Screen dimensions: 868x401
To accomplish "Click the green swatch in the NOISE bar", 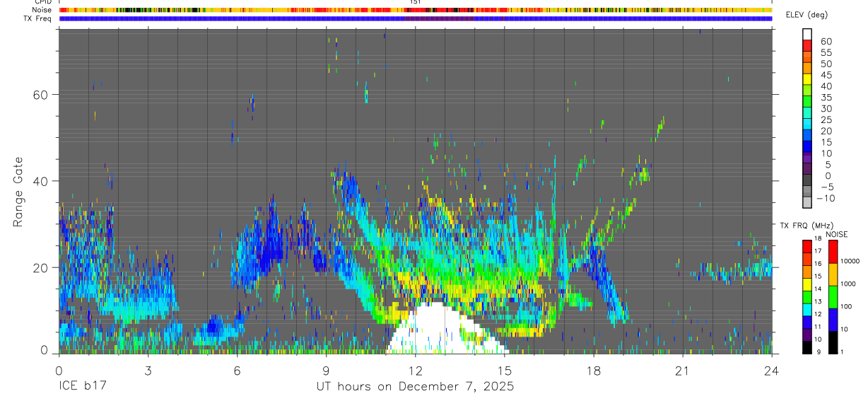I will tap(833, 297).
